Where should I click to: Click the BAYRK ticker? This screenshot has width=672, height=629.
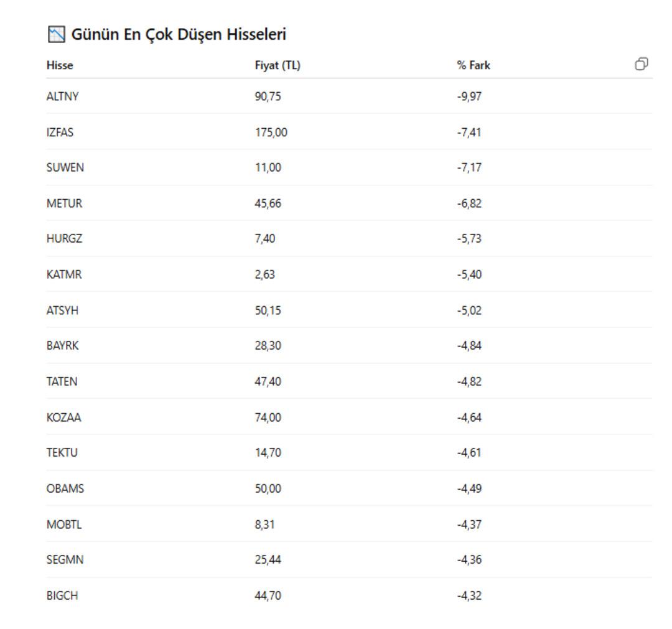[62, 345]
